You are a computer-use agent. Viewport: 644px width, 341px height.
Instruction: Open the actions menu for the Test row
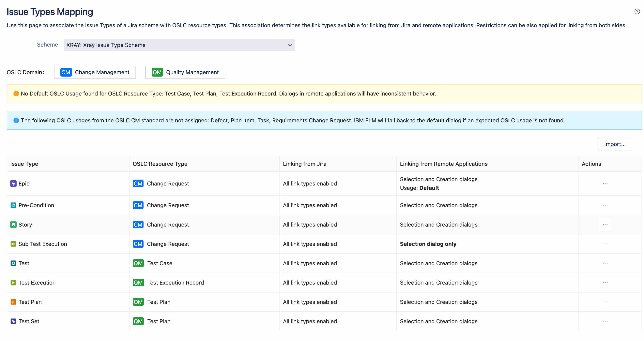605,263
